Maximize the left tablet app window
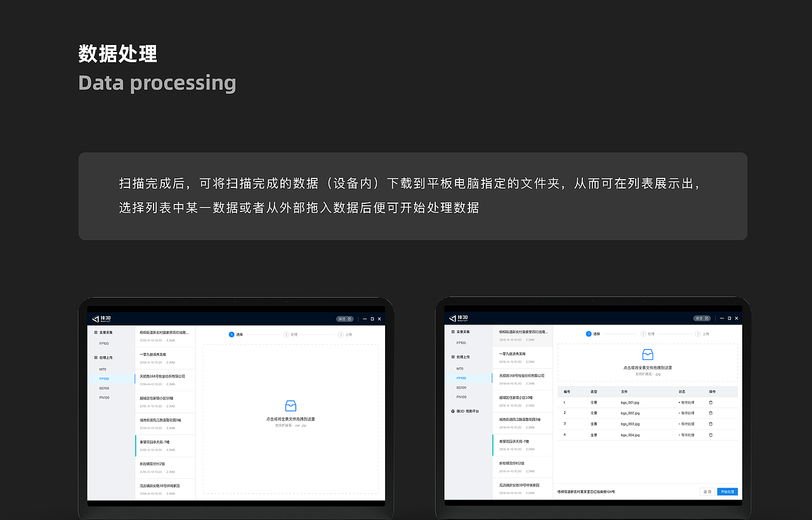The image size is (812, 520). click(372, 319)
